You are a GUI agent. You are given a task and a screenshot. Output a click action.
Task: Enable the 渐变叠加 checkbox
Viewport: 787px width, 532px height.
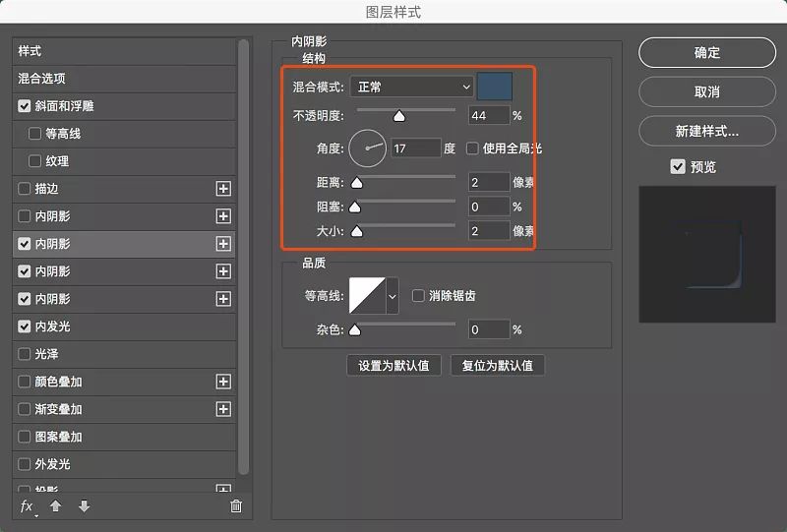tap(24, 409)
